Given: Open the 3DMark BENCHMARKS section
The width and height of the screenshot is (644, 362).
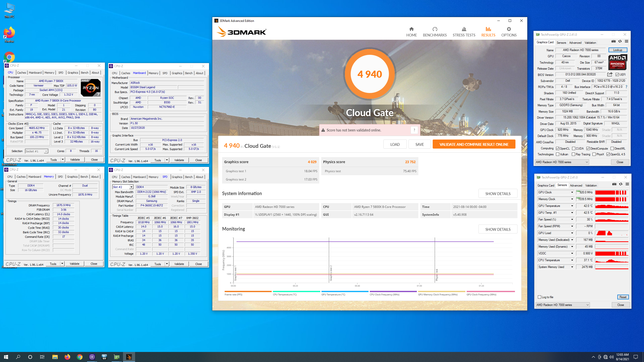Looking at the screenshot, I should [x=435, y=32].
